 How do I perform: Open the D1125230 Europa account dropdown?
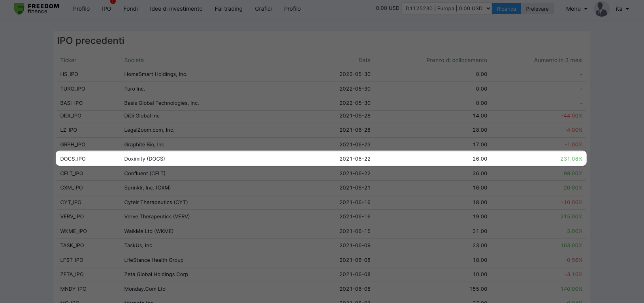(446, 8)
